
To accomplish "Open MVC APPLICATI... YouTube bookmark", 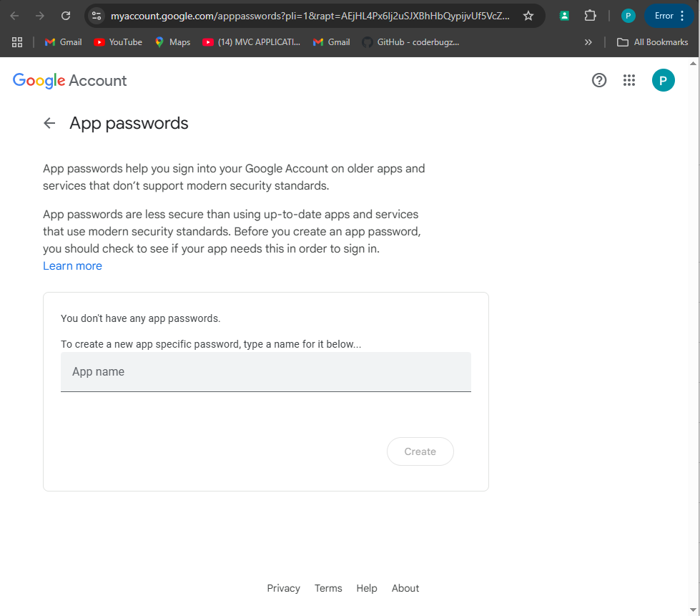I will 252,42.
